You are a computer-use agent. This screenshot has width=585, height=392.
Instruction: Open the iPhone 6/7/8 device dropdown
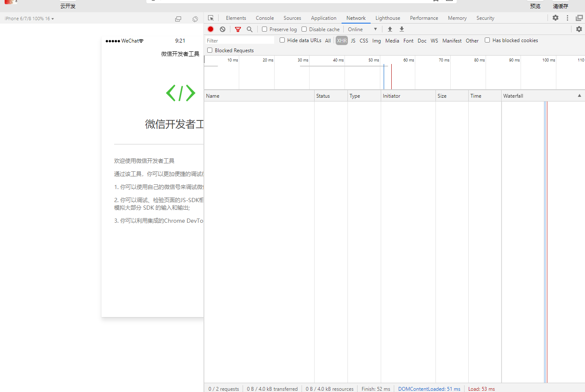[29, 19]
